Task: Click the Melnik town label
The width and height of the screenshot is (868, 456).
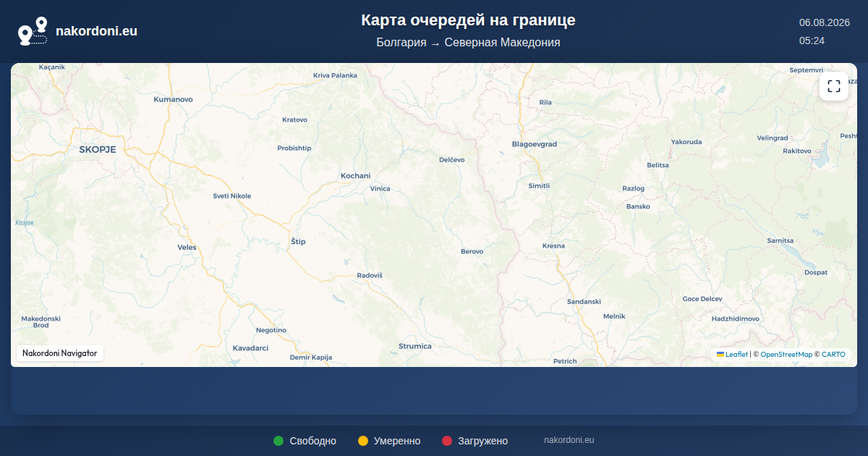Action: 614,316
